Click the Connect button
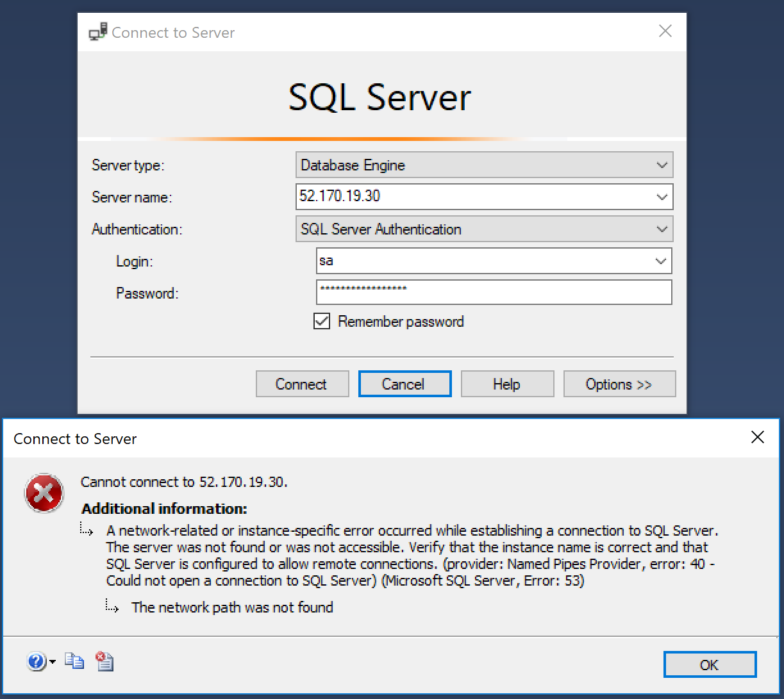 pos(302,384)
